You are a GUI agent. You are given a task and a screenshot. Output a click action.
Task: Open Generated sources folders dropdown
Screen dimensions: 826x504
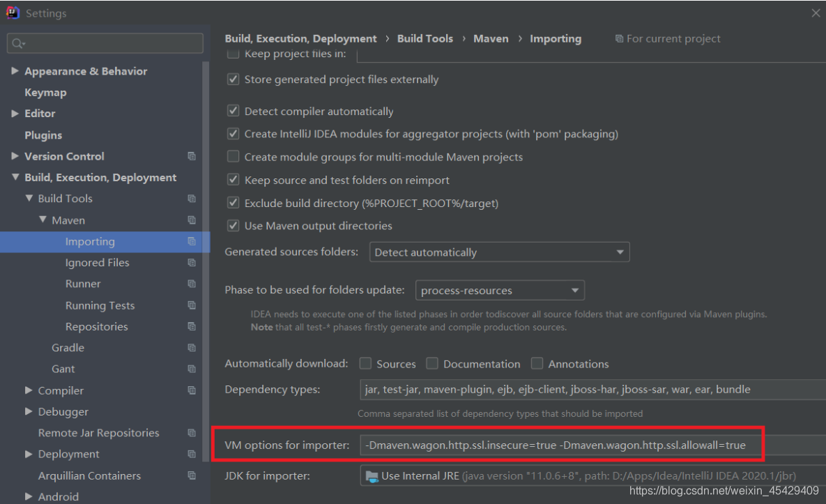499,252
